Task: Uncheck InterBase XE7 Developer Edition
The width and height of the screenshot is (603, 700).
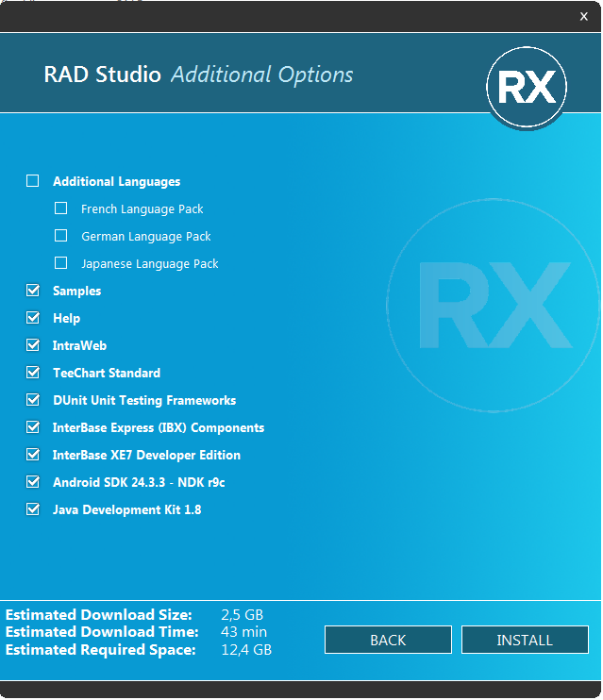Action: tap(33, 455)
